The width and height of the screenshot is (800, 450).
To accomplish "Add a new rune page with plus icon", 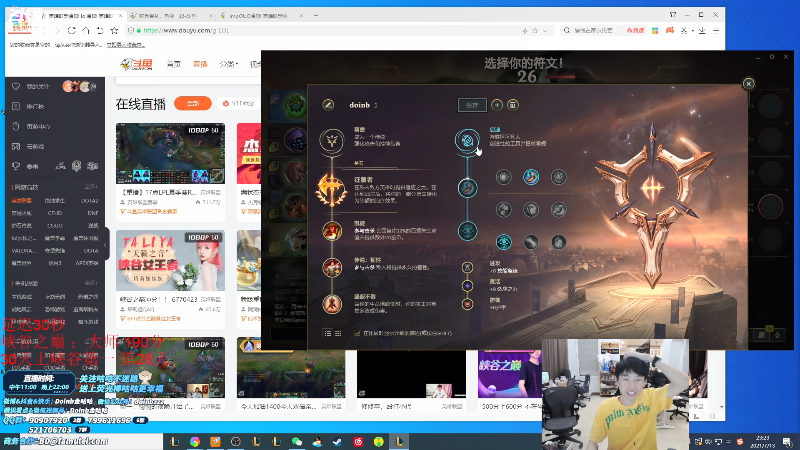I will [497, 105].
